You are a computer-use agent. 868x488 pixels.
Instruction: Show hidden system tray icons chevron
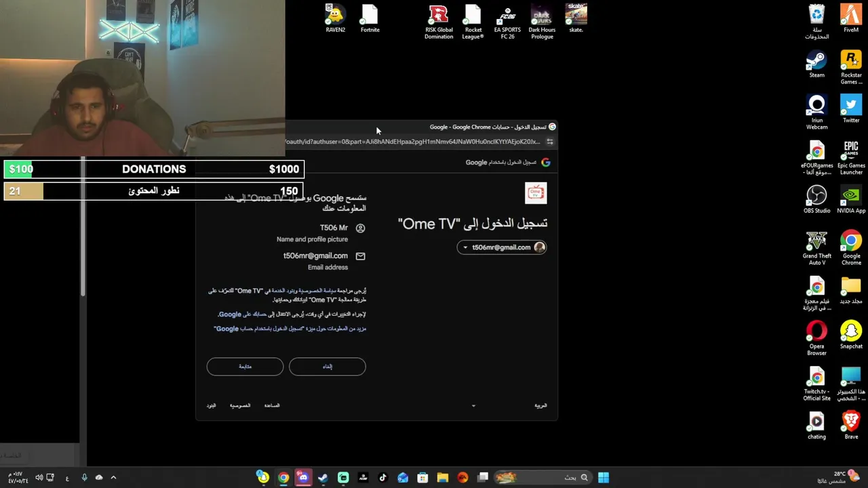click(113, 478)
